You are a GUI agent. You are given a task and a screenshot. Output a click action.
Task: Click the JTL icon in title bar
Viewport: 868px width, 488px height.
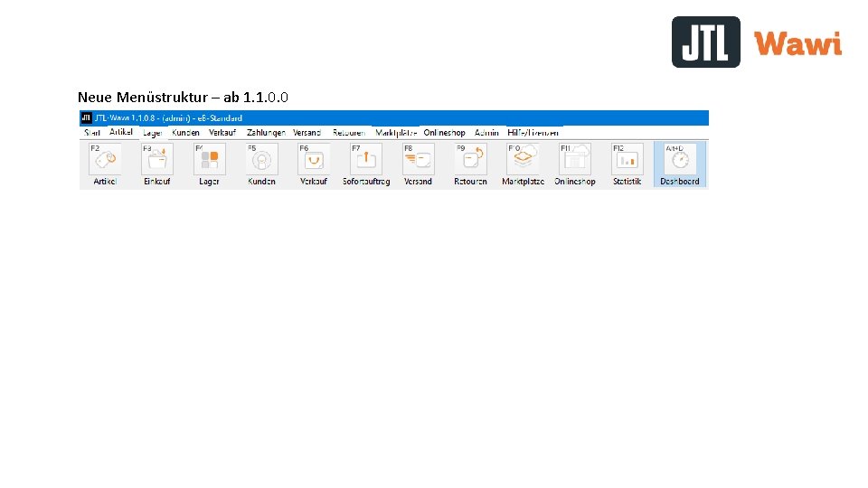click(x=87, y=117)
